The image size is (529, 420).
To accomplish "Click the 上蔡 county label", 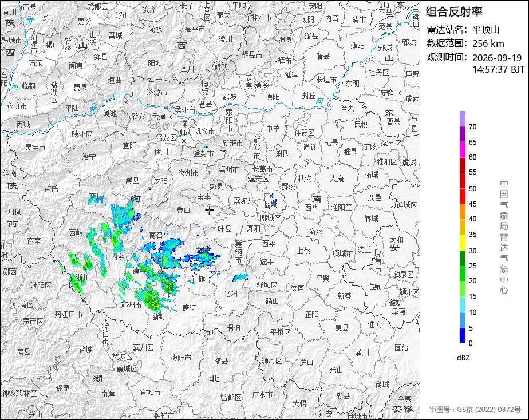I will coord(303,251).
